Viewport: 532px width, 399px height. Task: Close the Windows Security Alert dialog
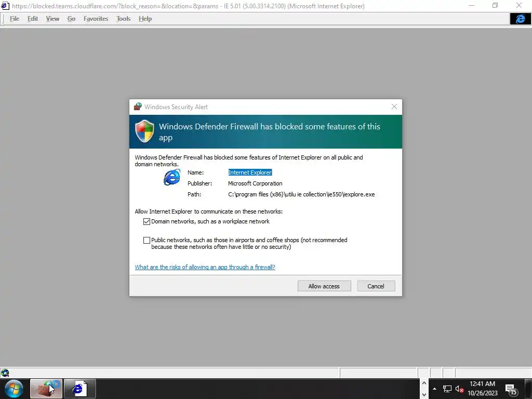click(394, 107)
